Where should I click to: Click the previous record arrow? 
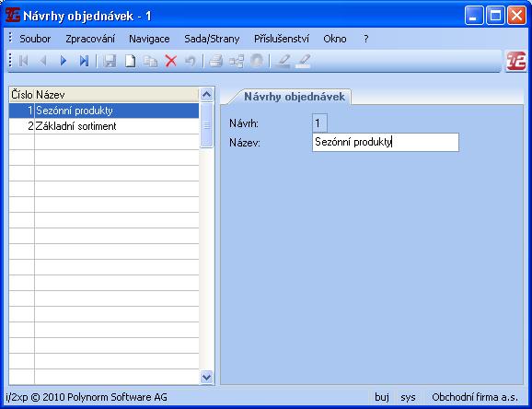click(x=43, y=61)
